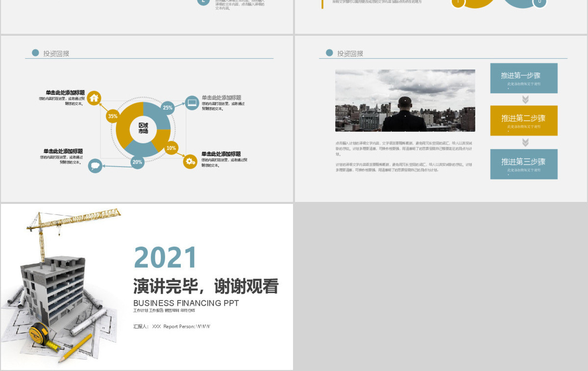Select the 35% bubble on donut chart

point(113,116)
